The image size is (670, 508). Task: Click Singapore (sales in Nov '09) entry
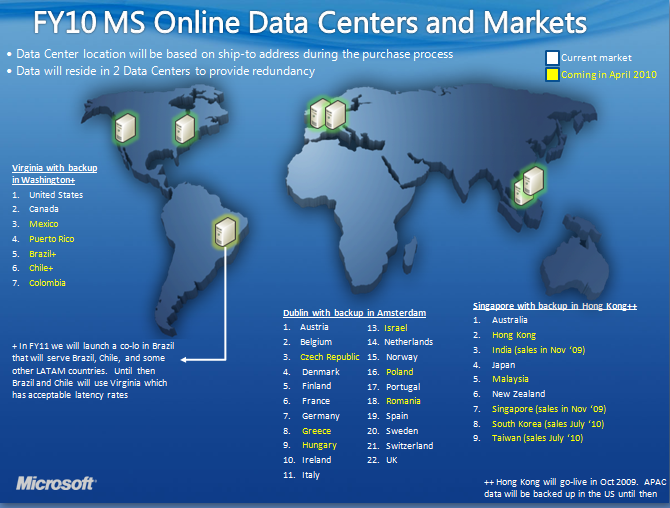point(549,409)
